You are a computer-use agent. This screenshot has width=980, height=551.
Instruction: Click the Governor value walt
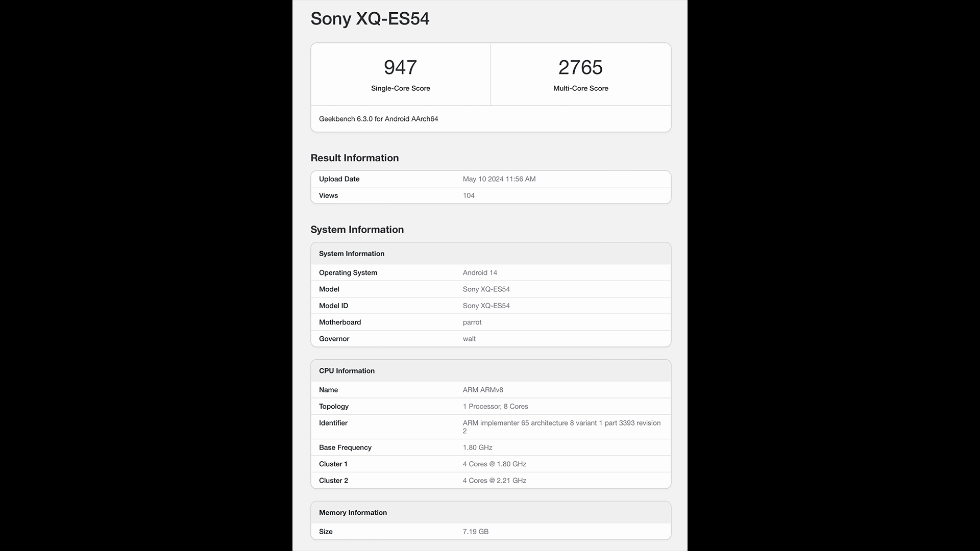point(469,339)
